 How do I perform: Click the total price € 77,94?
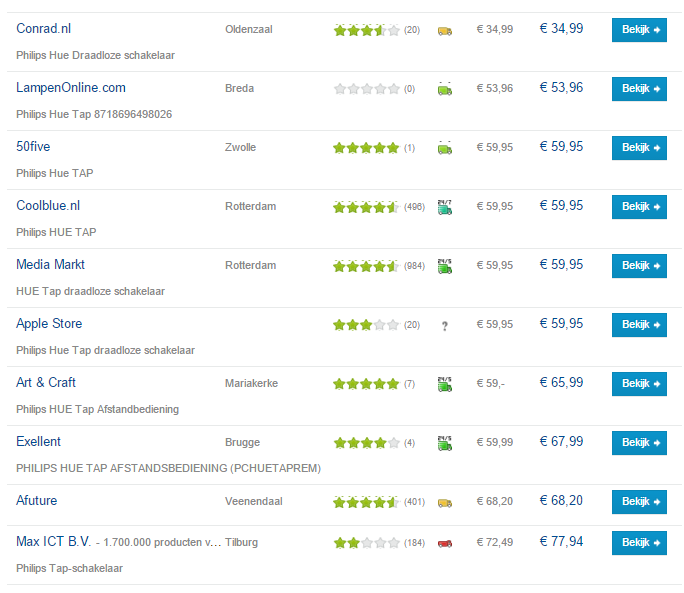coord(561,542)
